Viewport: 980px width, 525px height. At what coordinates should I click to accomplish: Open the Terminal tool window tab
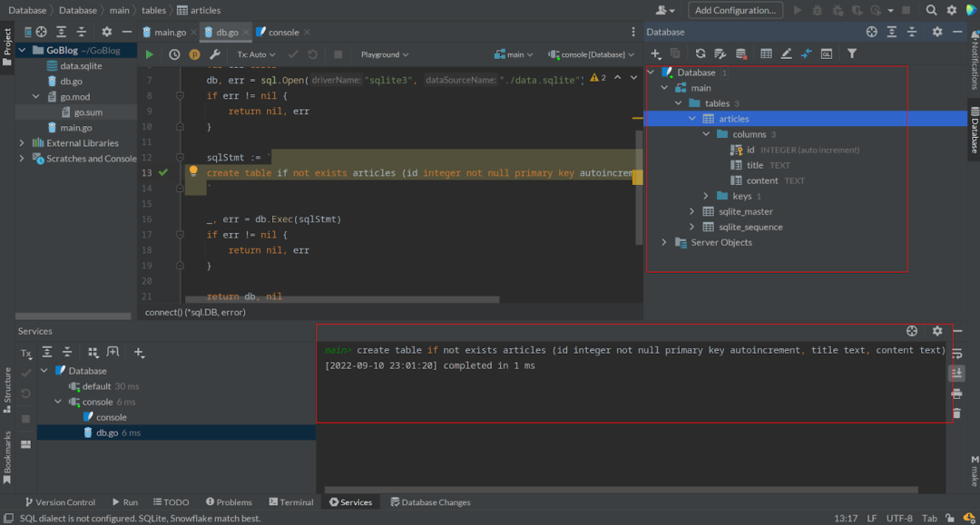pyautogui.click(x=291, y=502)
